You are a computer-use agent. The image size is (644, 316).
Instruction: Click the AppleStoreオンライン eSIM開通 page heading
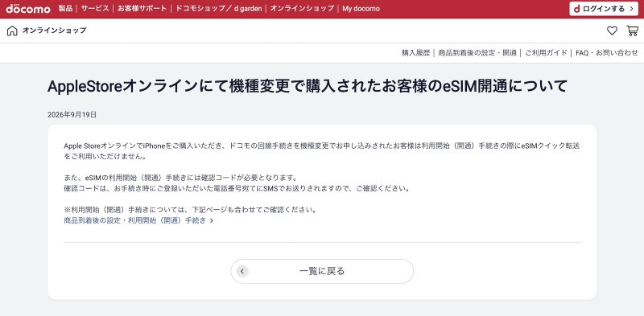308,86
